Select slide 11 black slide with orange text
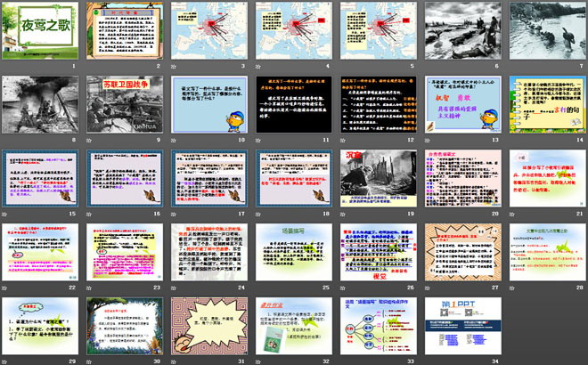Image resolution: width=588 pixels, height=365 pixels. (x=294, y=104)
